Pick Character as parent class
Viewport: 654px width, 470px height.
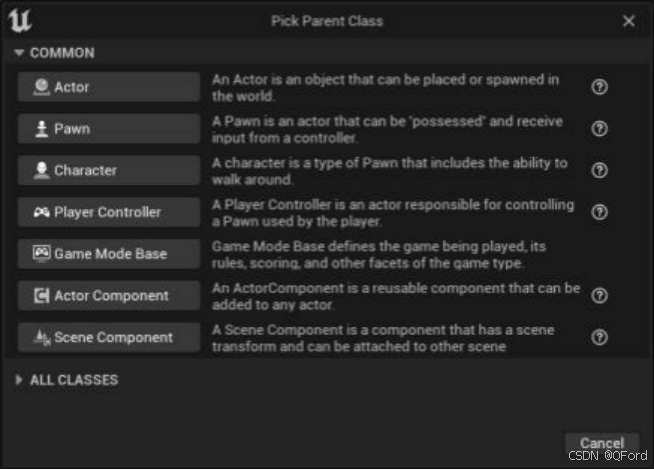108,171
